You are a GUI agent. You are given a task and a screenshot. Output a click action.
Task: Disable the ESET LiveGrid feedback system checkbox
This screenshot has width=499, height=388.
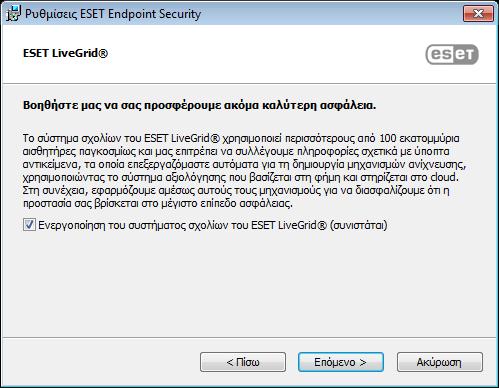pyautogui.click(x=29, y=224)
